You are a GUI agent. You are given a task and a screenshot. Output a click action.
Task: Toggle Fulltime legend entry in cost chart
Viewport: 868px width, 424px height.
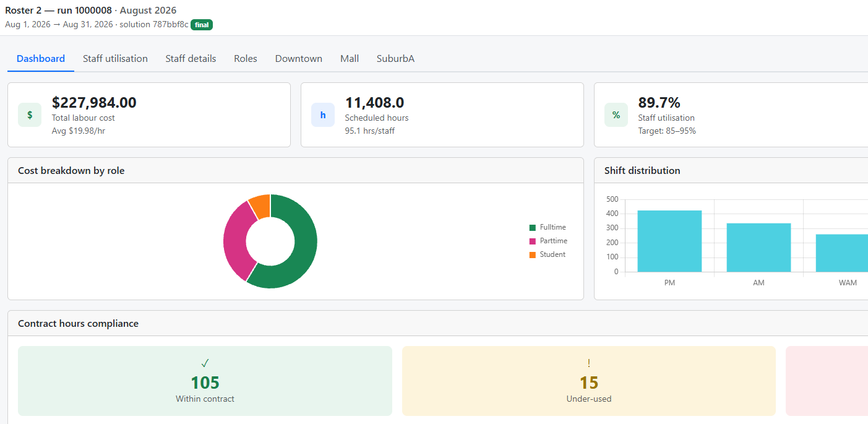pos(548,227)
